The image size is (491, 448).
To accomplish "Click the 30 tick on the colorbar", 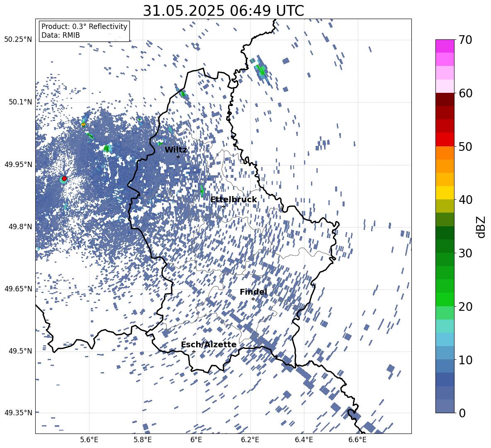I will 465,253.
